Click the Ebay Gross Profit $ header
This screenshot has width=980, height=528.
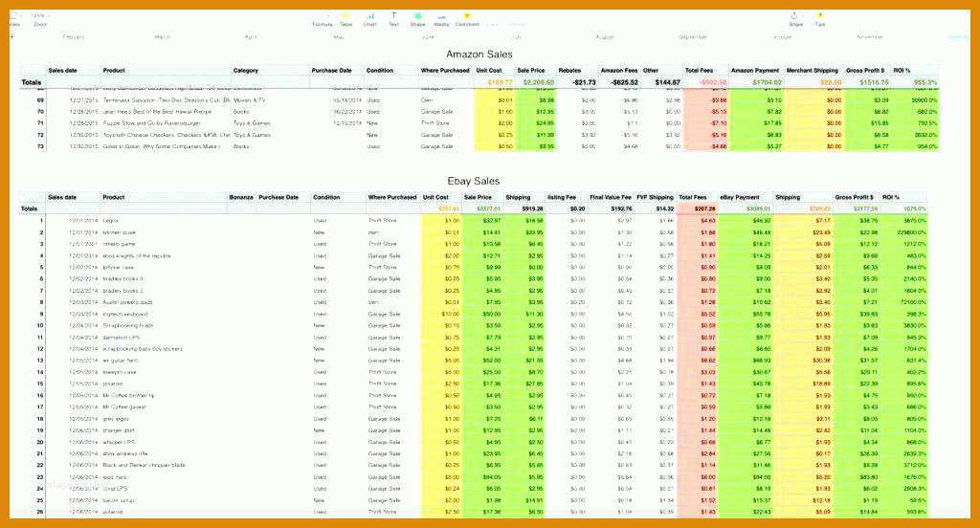(x=855, y=197)
